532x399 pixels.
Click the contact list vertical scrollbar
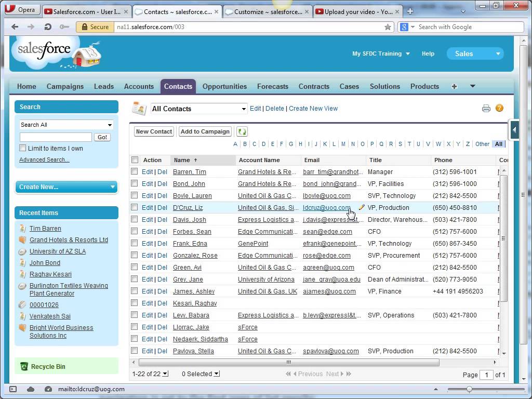point(504,238)
